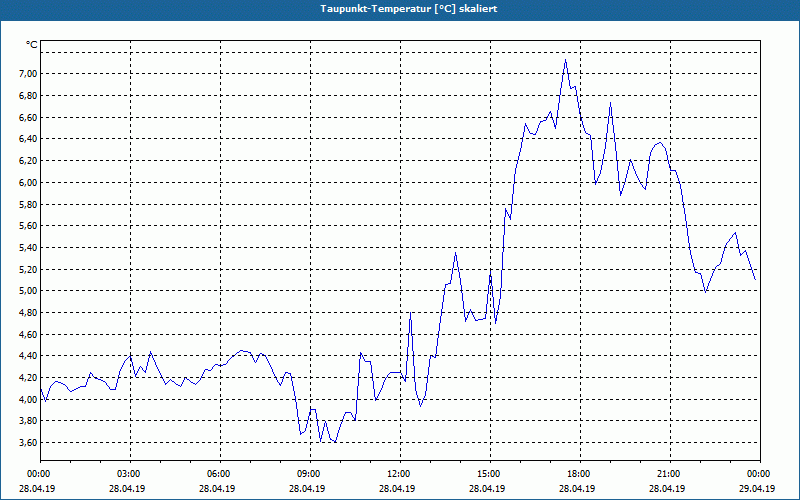Click the 5,20 y-axis label
The height and width of the screenshot is (500, 800).
pos(29,269)
